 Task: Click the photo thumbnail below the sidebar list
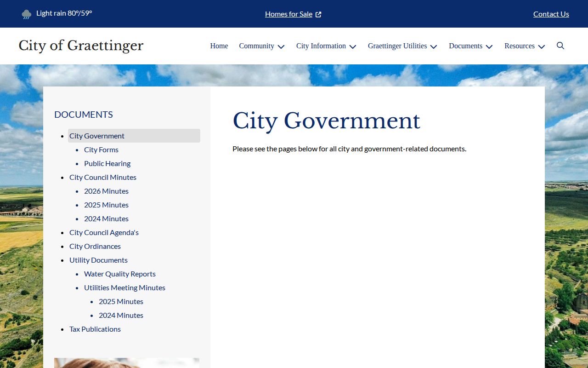pyautogui.click(x=127, y=363)
